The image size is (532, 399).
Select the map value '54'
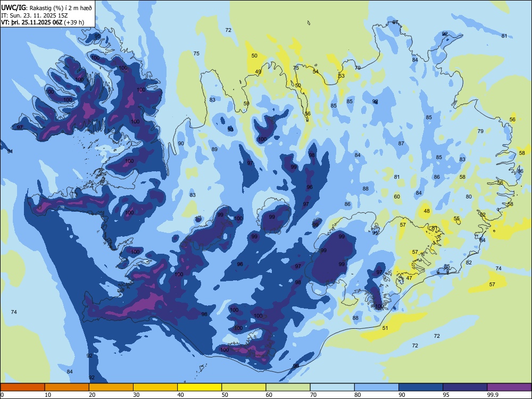click(x=315, y=71)
